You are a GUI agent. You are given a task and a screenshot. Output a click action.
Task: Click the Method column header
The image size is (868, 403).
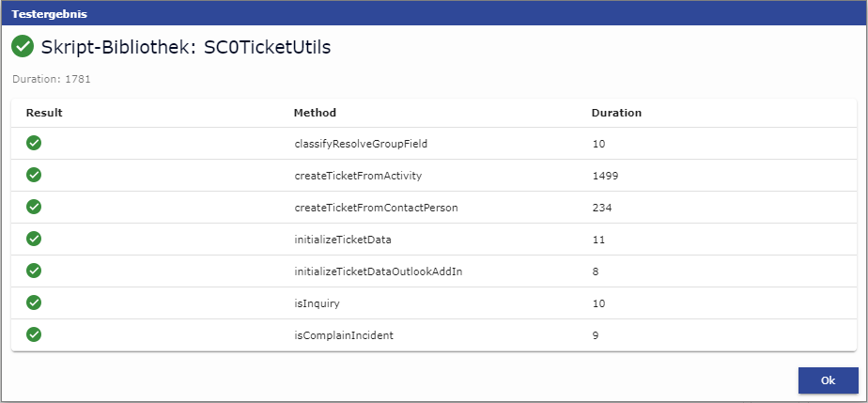coord(315,113)
